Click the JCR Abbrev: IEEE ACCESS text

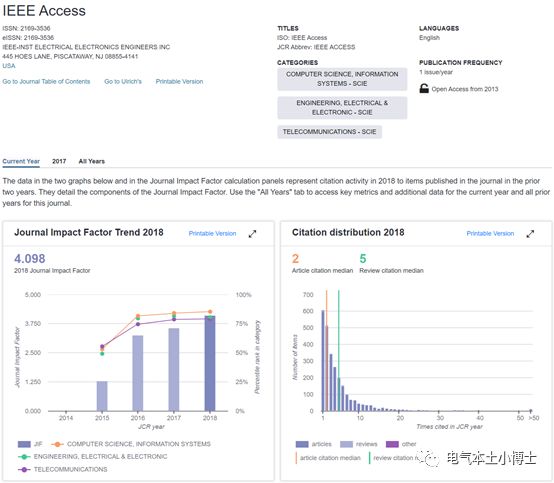(x=316, y=47)
